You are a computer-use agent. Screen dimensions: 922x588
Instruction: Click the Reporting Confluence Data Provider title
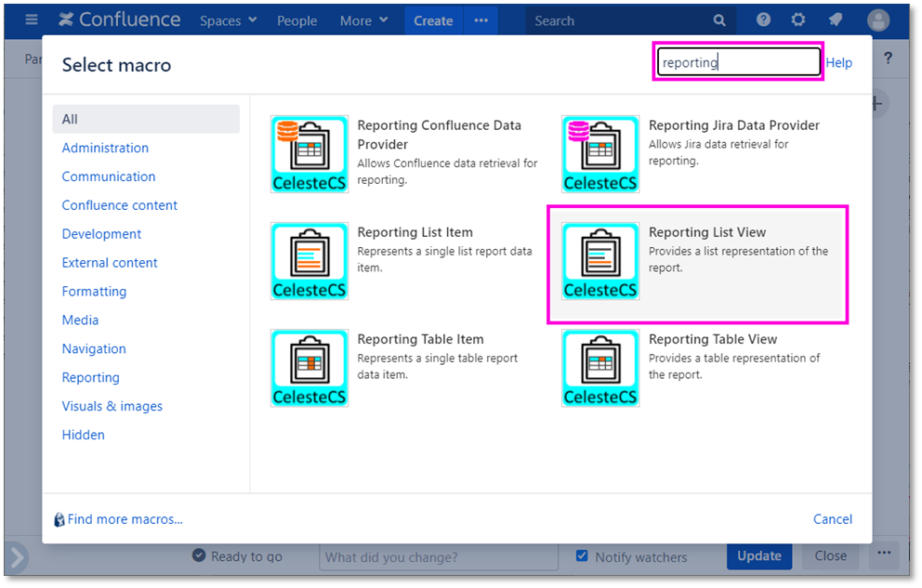tap(440, 135)
